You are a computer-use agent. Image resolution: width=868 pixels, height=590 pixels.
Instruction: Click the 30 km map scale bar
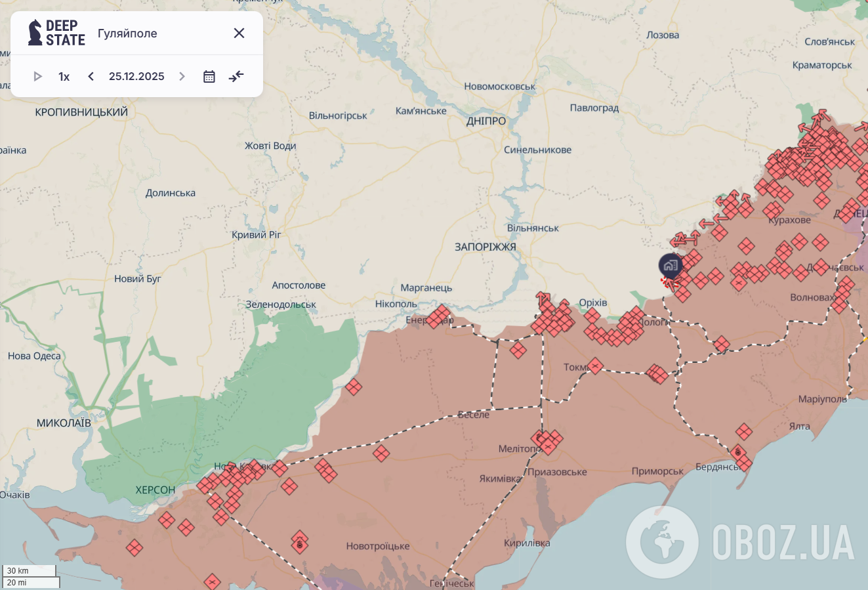(30, 571)
